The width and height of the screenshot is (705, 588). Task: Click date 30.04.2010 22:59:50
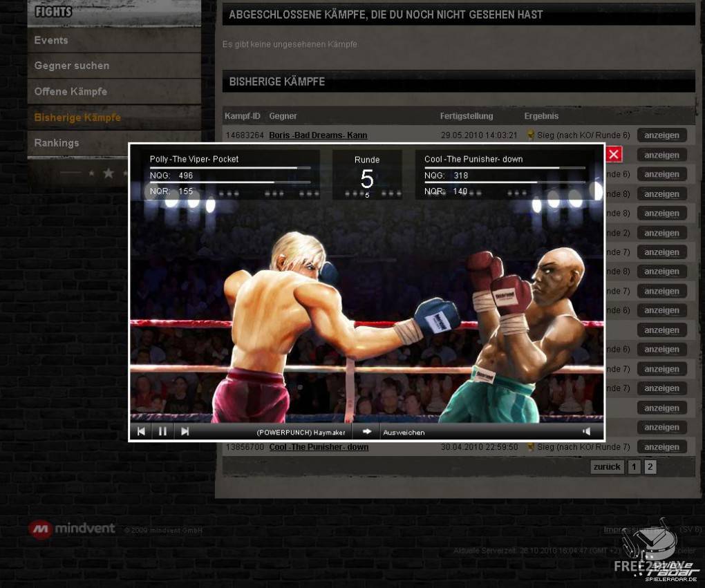[x=479, y=447]
